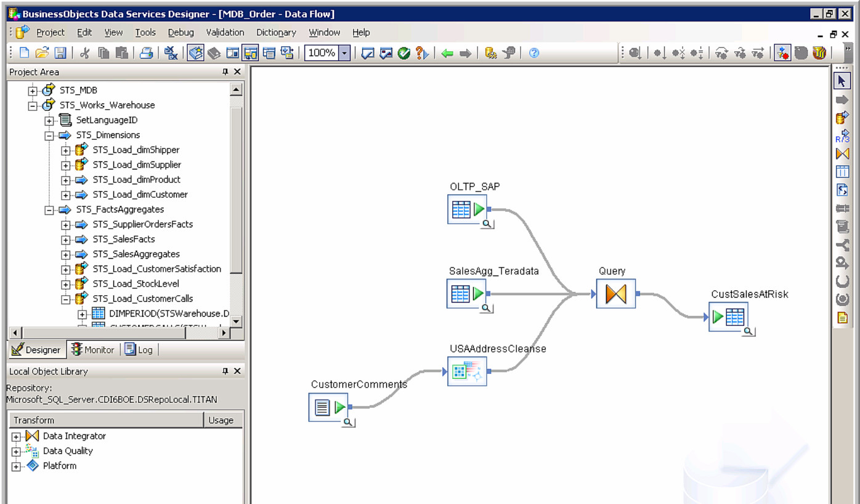Collapse the STS_FactsAggregates tree node
The width and height of the screenshot is (860, 504).
tap(49, 209)
